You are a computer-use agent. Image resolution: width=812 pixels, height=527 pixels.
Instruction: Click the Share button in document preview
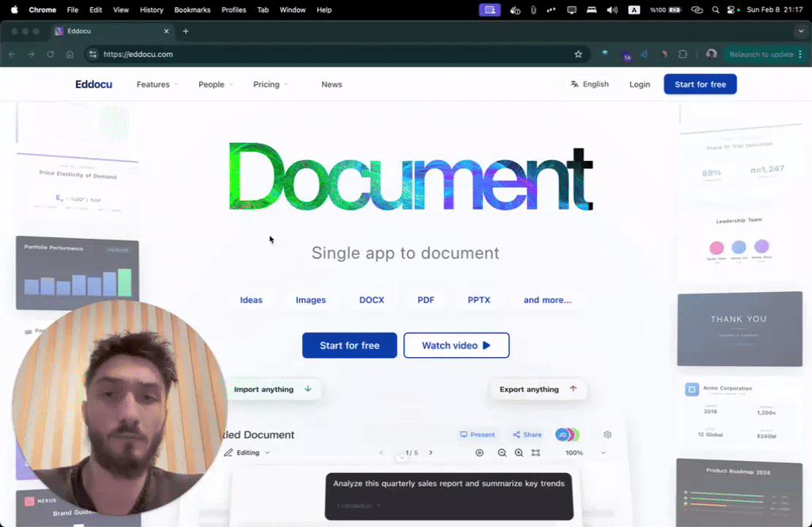coord(527,435)
